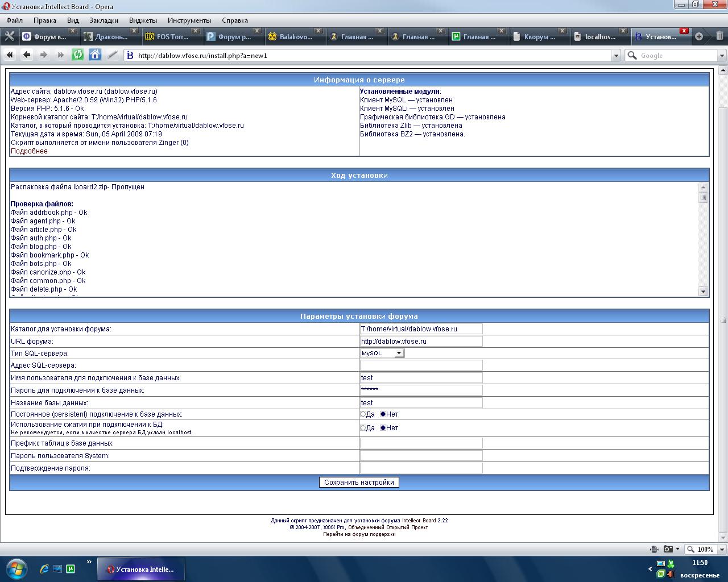Click the wand icon beside Home

click(113, 55)
